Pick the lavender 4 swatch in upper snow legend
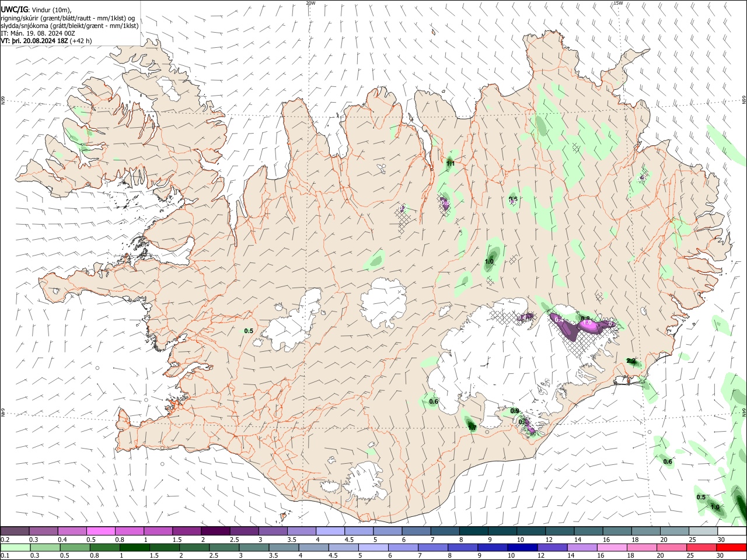The image size is (747, 560). point(329,531)
